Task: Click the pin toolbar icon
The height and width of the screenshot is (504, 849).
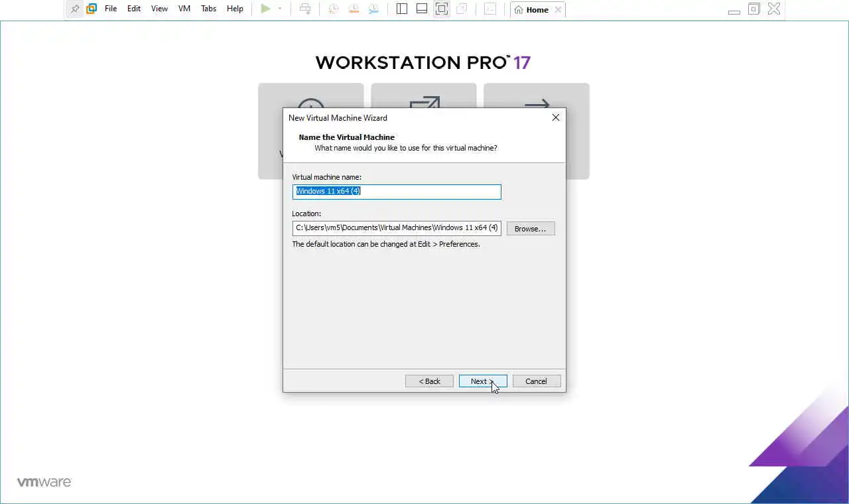Action: 75,9
